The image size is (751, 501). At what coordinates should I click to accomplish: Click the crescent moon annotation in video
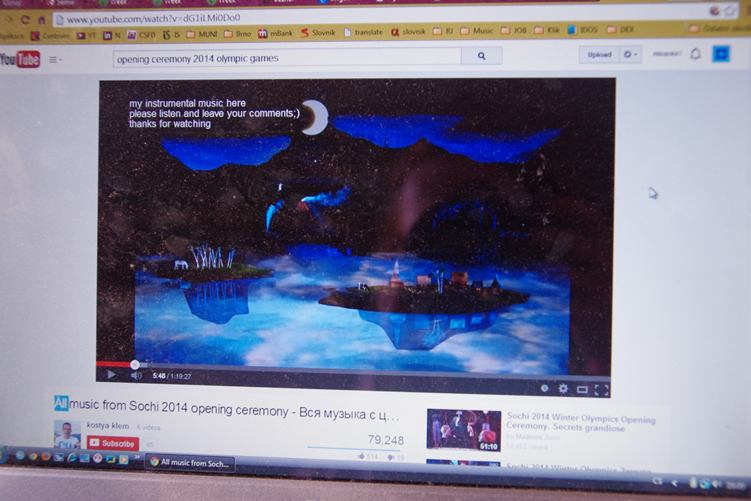[x=314, y=117]
